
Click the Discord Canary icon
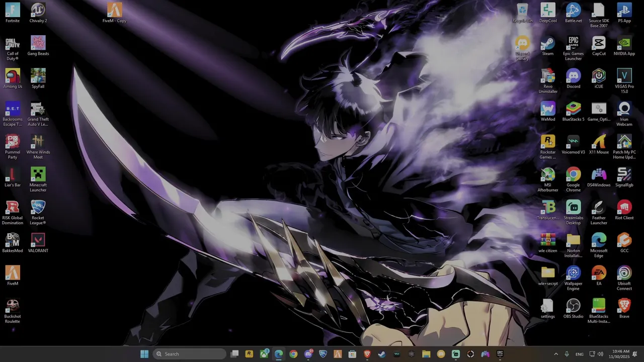(x=522, y=49)
